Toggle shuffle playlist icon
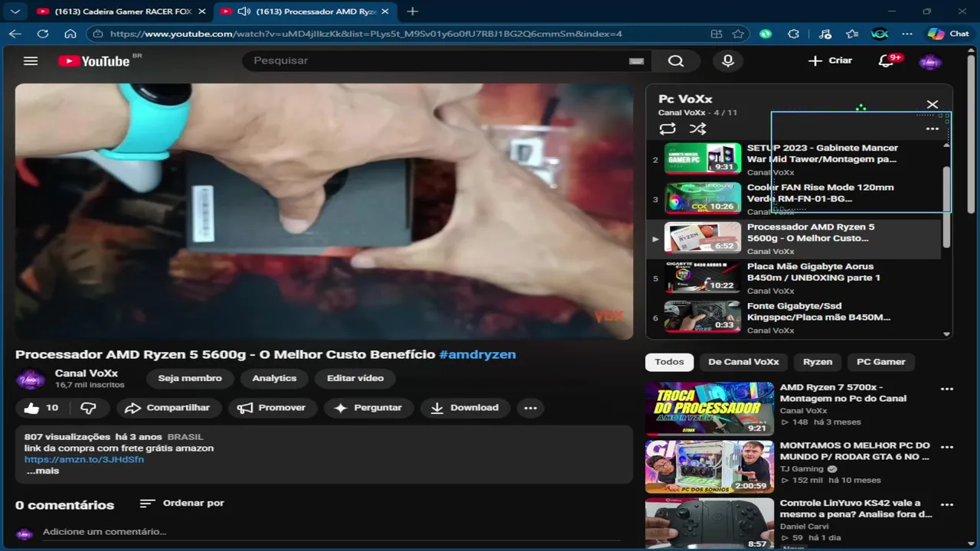This screenshot has height=551, width=980. coord(697,129)
